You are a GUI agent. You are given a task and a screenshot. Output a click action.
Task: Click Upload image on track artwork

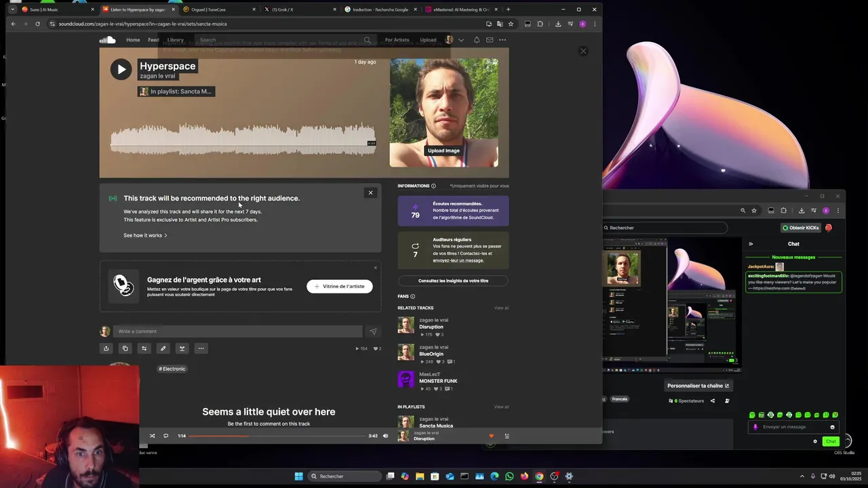[443, 150]
